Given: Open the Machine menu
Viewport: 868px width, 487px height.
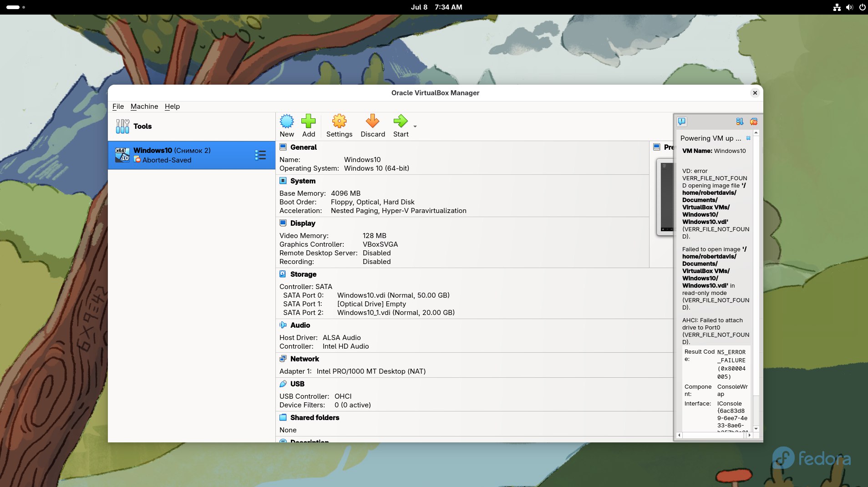Looking at the screenshot, I should pyautogui.click(x=144, y=107).
